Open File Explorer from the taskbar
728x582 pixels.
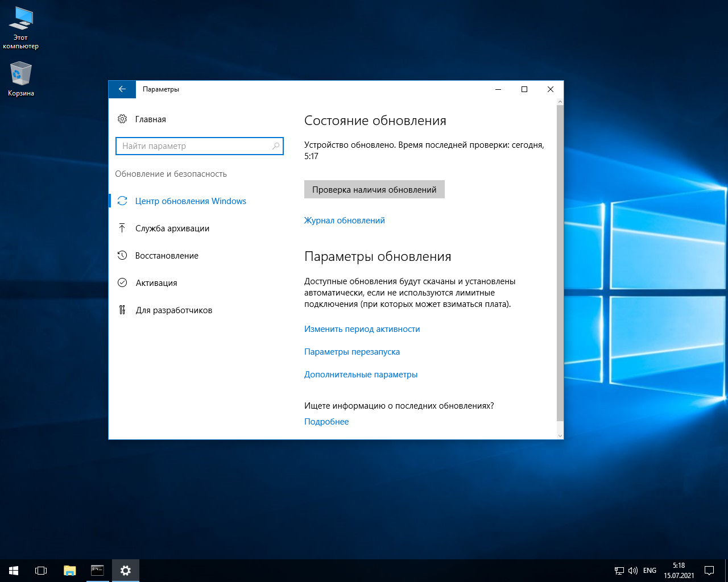pos(69,570)
